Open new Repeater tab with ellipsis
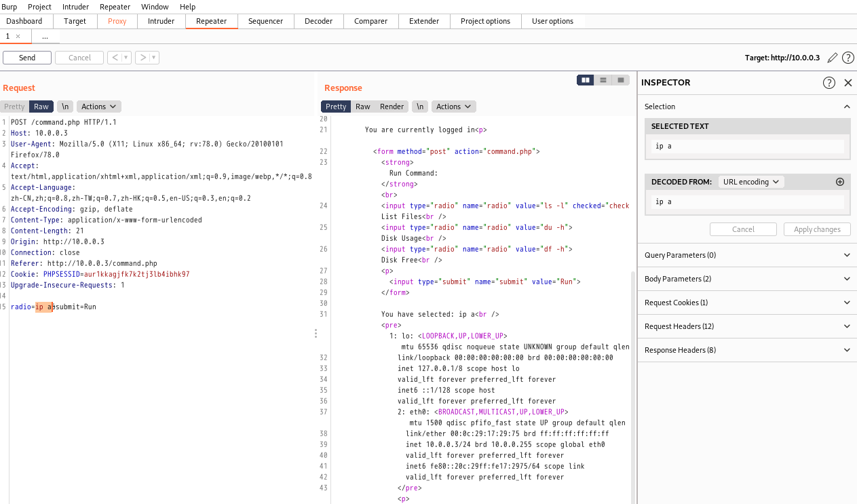857x504 pixels. pos(45,36)
